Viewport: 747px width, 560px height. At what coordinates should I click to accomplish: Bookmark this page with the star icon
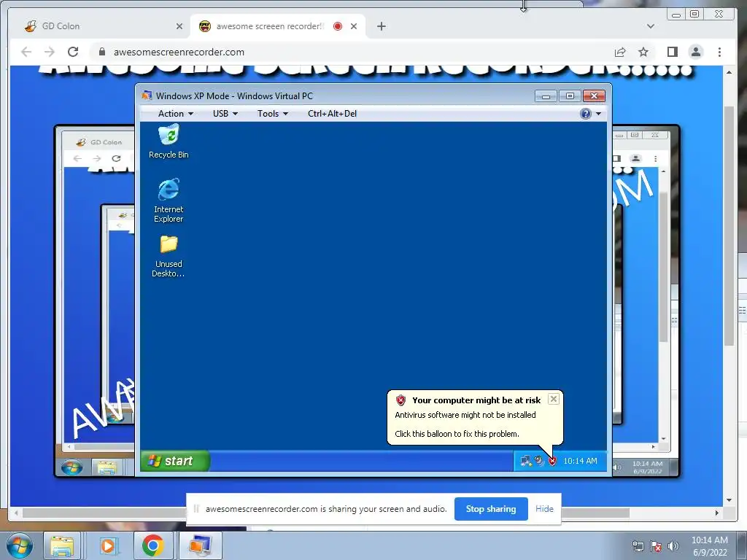[x=643, y=52]
